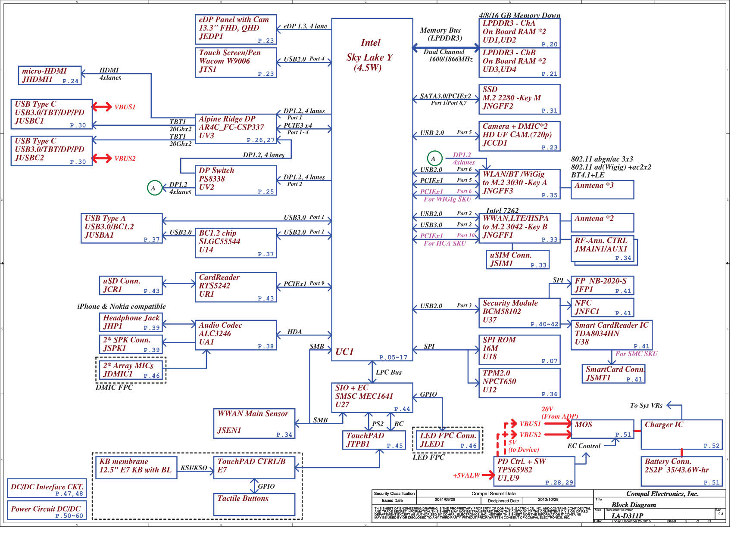Click the WLAN/BT/WiGig JNGFF3 block

click(x=519, y=184)
